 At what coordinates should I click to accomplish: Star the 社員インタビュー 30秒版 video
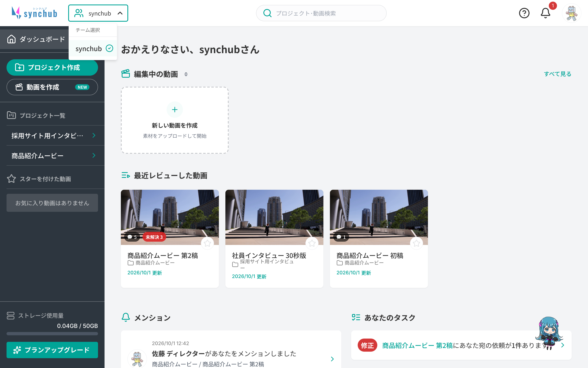pos(312,243)
